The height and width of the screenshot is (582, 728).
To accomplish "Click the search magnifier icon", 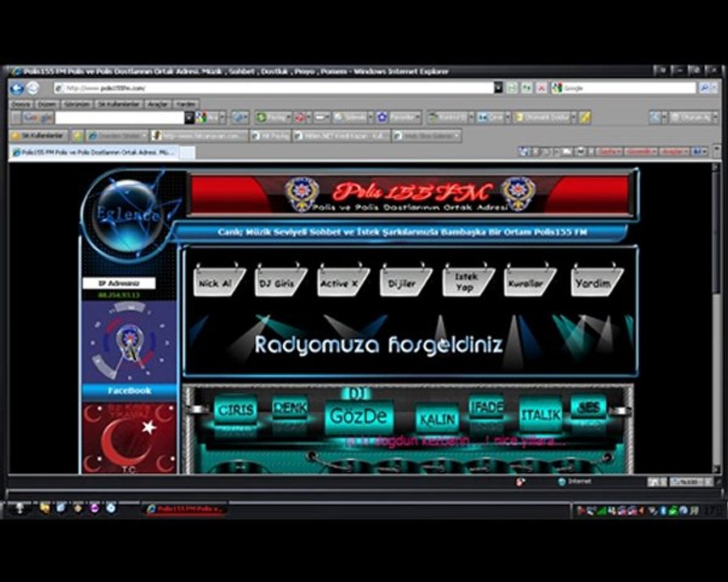I will click(705, 88).
